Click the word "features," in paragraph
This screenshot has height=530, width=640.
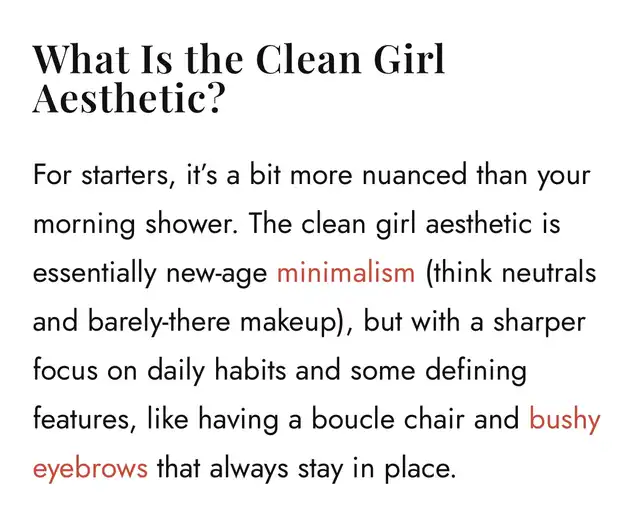pos(80,418)
